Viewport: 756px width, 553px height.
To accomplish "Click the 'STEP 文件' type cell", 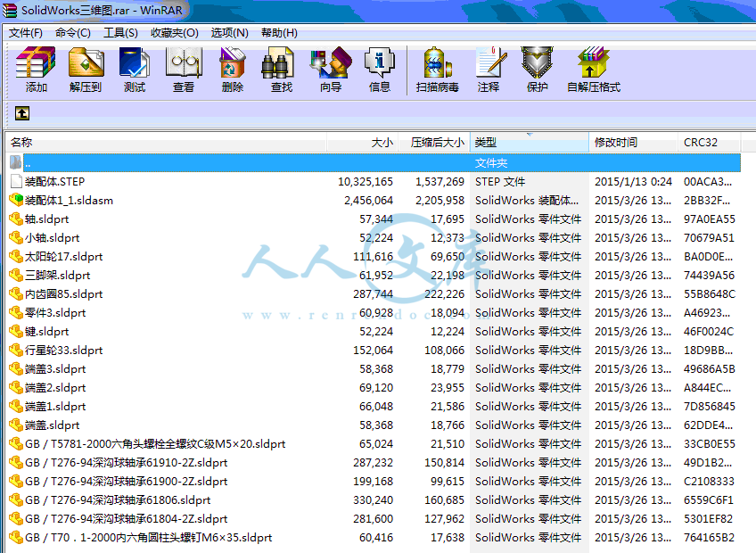I will 500,182.
